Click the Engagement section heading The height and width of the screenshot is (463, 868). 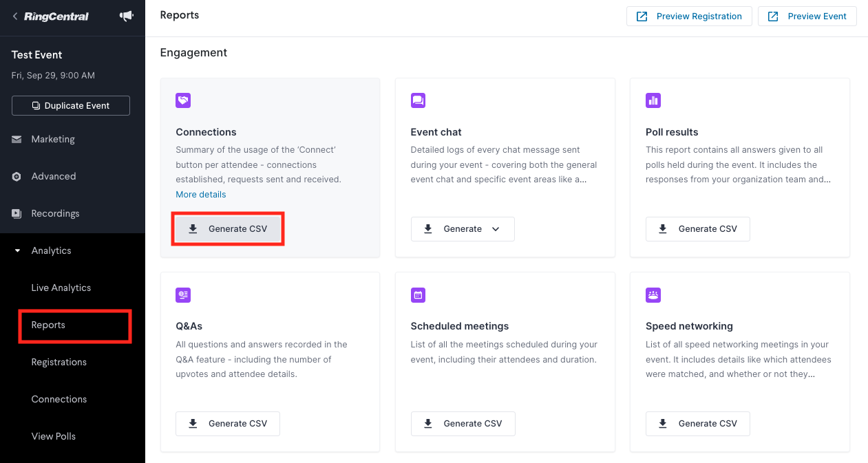pos(194,52)
